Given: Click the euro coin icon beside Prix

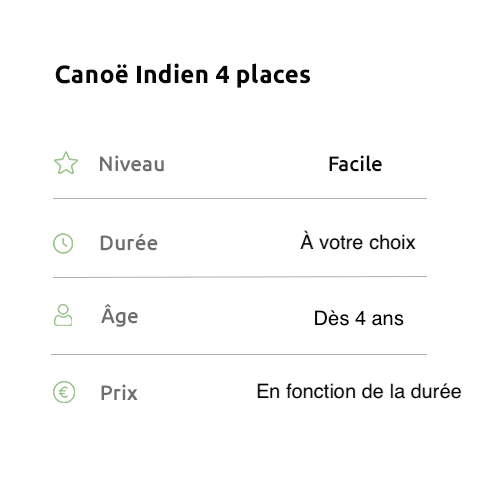Looking at the screenshot, I should (x=64, y=392).
